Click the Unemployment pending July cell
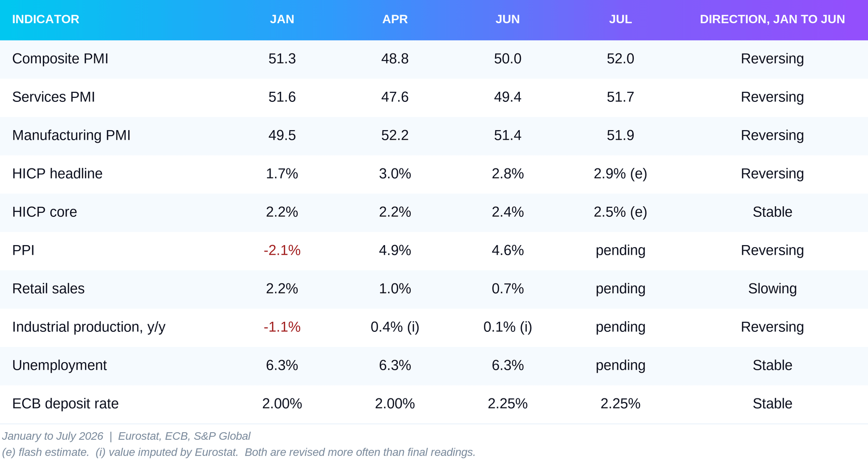 click(620, 365)
